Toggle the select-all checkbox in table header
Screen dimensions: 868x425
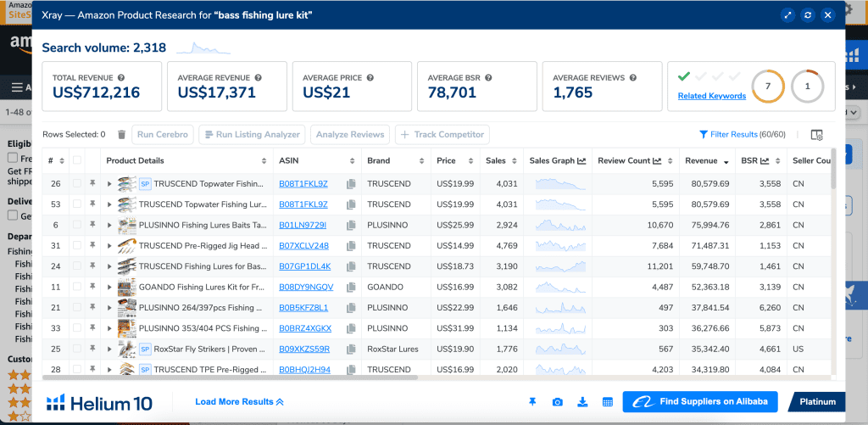pyautogui.click(x=77, y=160)
